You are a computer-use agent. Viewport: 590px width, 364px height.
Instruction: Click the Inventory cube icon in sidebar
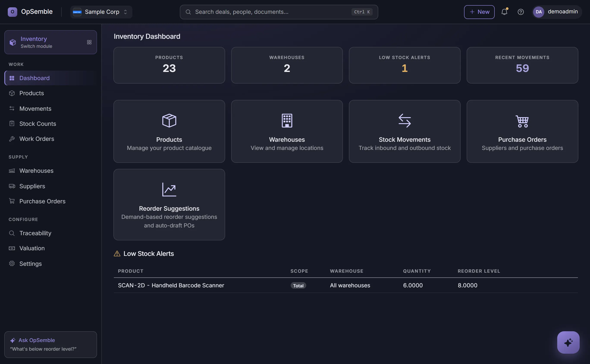(13, 42)
